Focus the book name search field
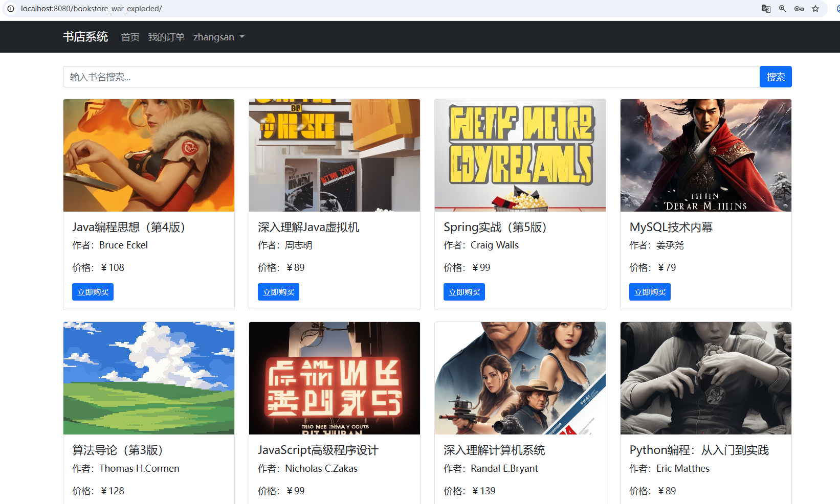The height and width of the screenshot is (504, 840). pyautogui.click(x=411, y=77)
